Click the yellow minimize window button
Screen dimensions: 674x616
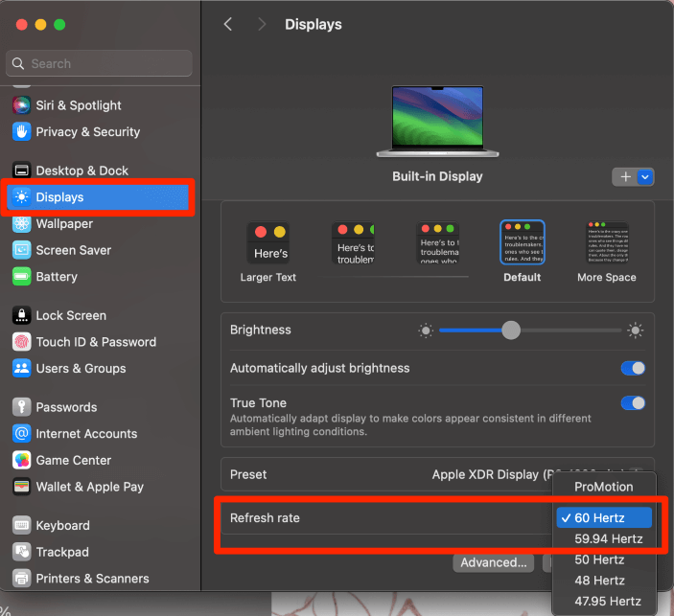coord(41,25)
